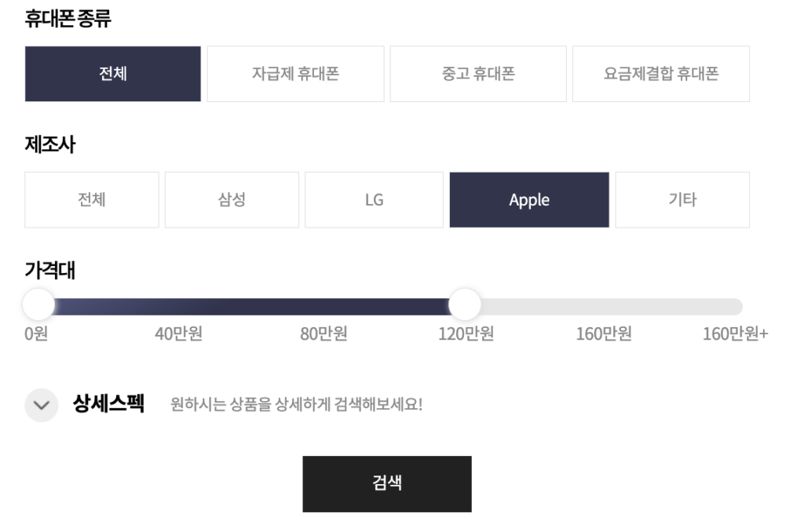Expand the 상세스펙 chevron icon
This screenshot has height=532, width=804.
41,405
